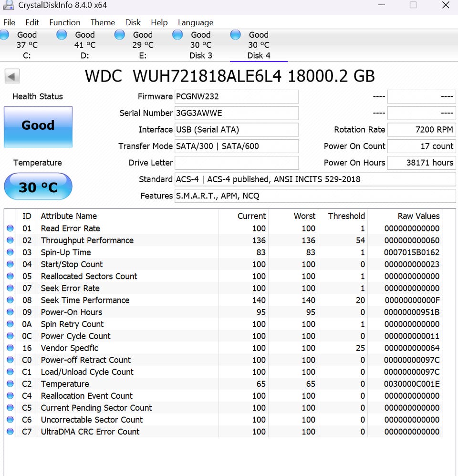Select the D: drive status orb
Image resolution: width=458 pixels, height=476 pixels.
pyautogui.click(x=62, y=35)
